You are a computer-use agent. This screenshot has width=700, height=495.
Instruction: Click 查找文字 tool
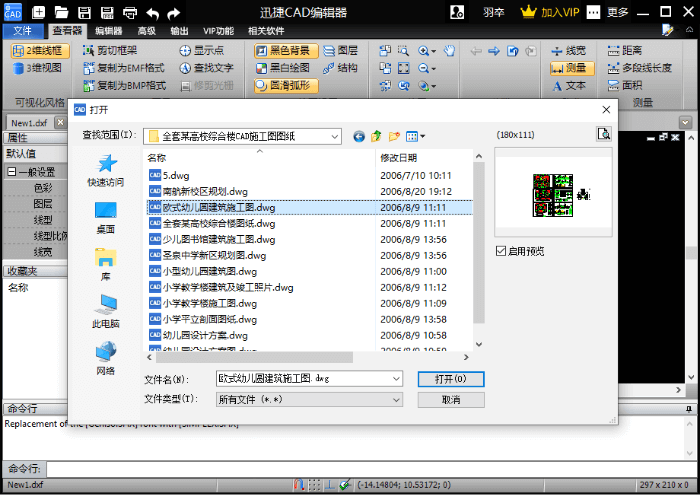click(206, 68)
